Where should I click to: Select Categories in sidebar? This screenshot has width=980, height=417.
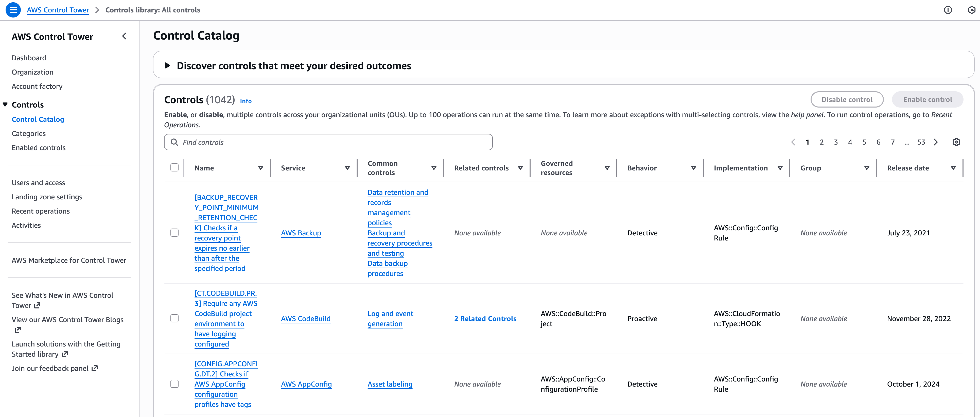coord(28,133)
